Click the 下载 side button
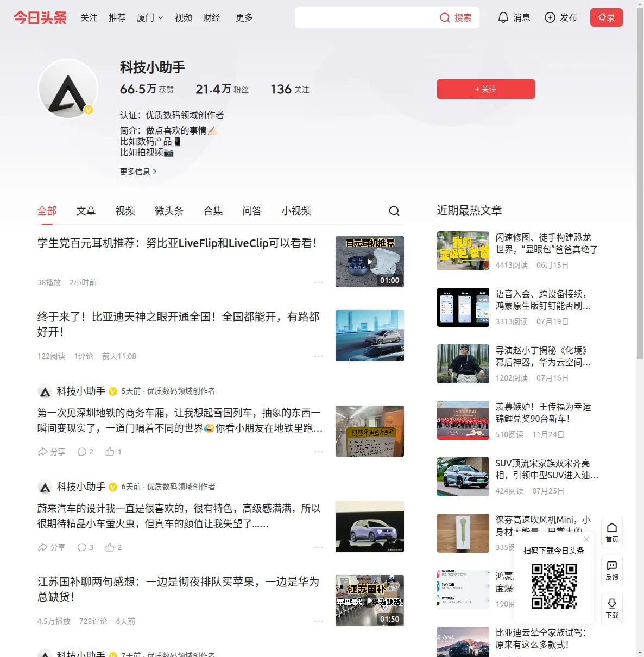Image resolution: width=644 pixels, height=657 pixels. pos(612,609)
